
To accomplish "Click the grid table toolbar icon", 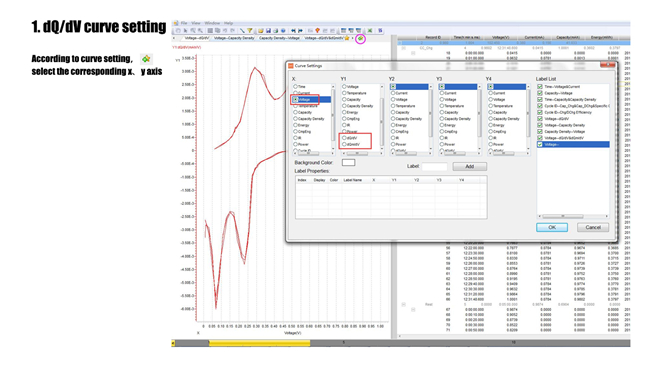I will click(210, 31).
